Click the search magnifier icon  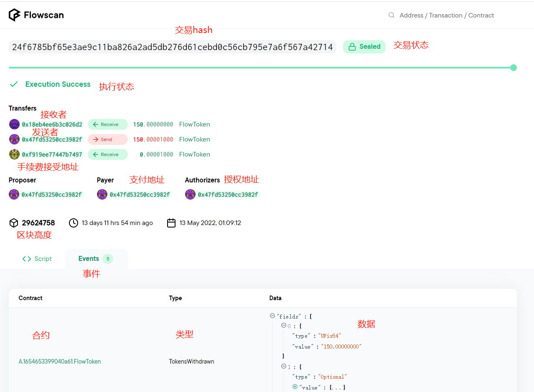coord(392,15)
